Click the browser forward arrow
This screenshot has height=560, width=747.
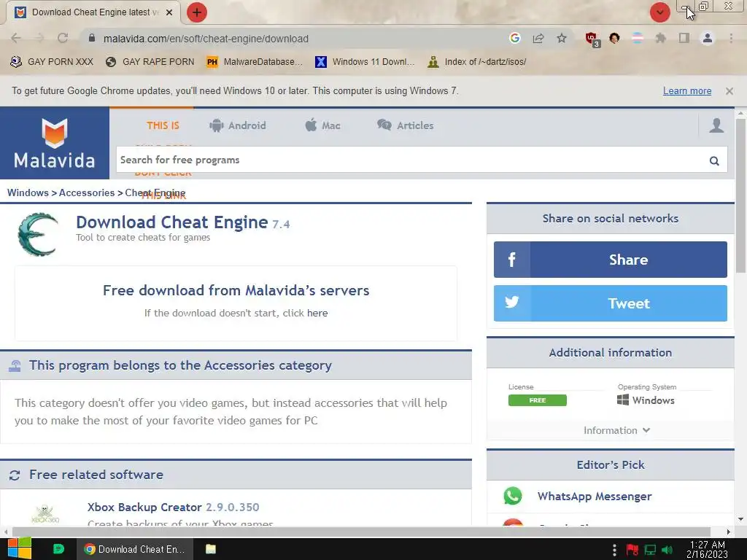coord(39,38)
